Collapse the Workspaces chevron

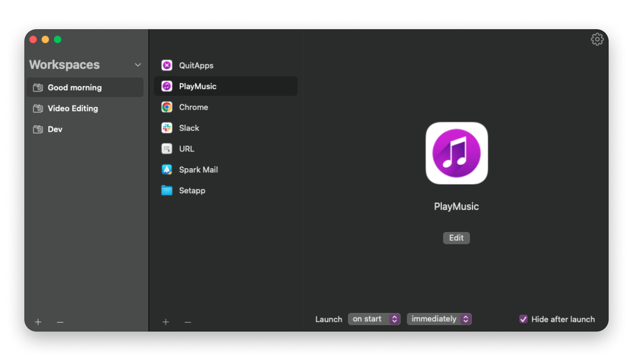pyautogui.click(x=138, y=65)
